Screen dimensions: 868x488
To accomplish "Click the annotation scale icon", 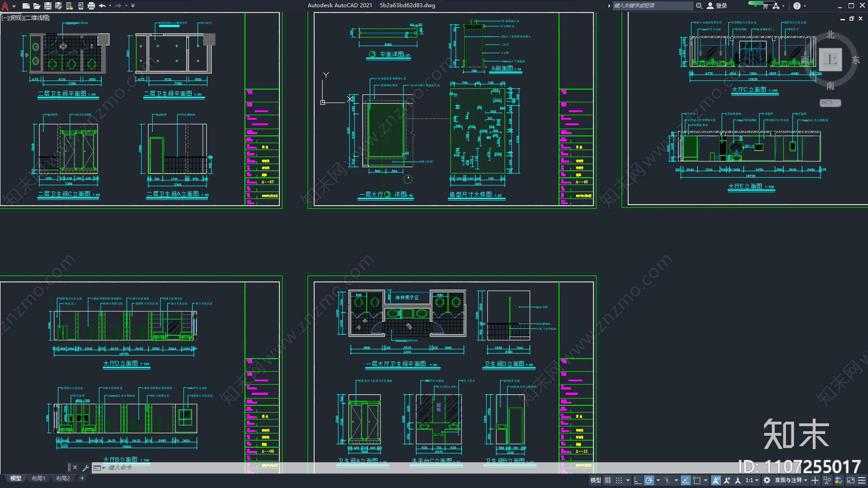I will 738,480.
